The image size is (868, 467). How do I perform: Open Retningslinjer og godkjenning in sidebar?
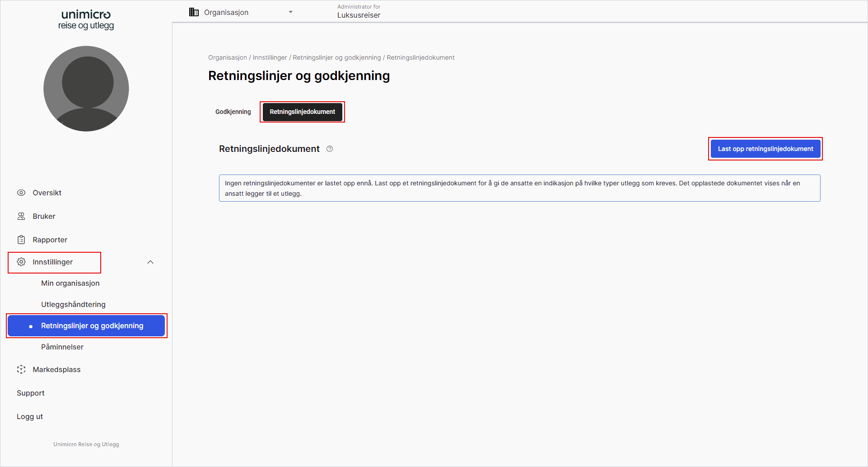coord(92,325)
